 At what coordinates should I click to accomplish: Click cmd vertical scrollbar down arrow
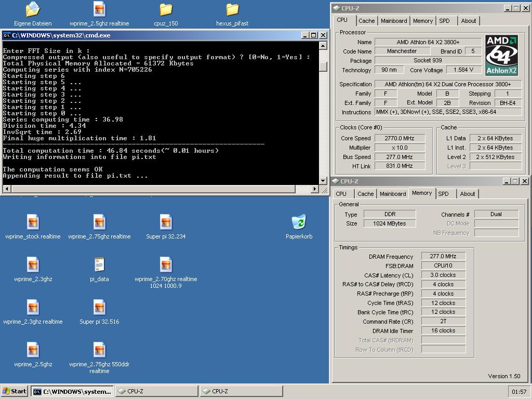[323, 181]
